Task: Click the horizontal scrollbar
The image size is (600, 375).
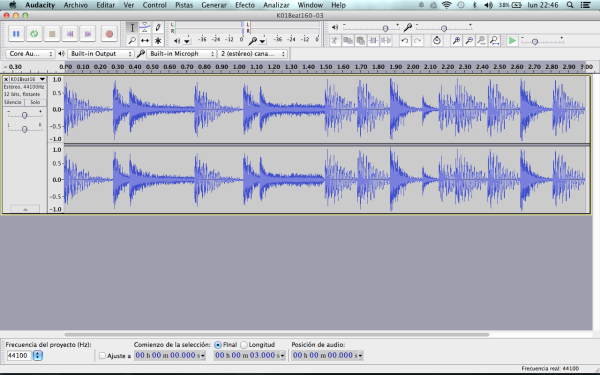Action: pos(277,334)
